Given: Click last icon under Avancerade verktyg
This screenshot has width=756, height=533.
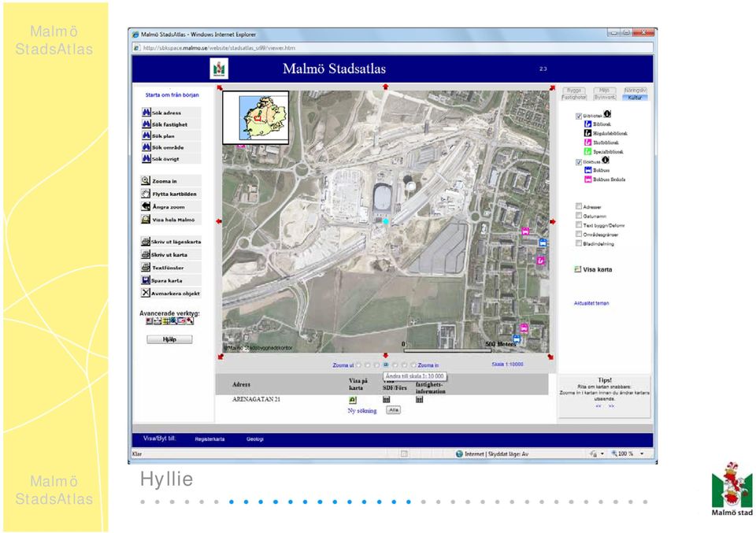Looking at the screenshot, I should pos(190,321).
